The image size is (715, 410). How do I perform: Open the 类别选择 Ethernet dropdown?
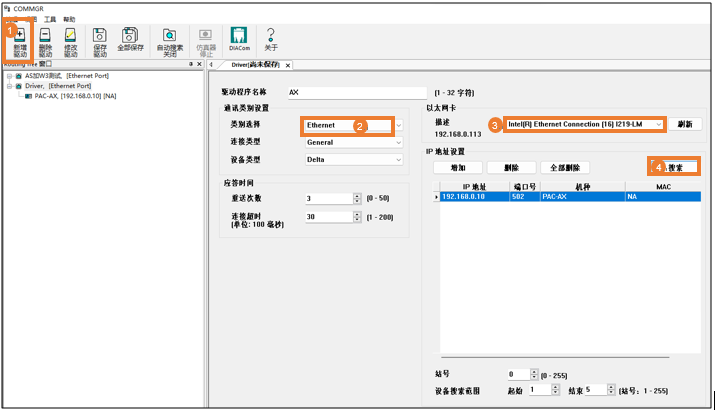point(399,126)
